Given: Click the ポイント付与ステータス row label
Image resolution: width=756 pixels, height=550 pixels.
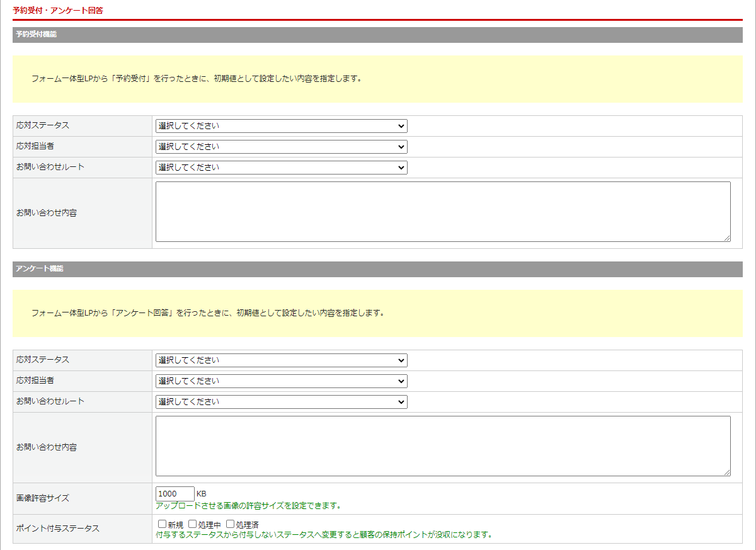Looking at the screenshot, I should pyautogui.click(x=58, y=529).
